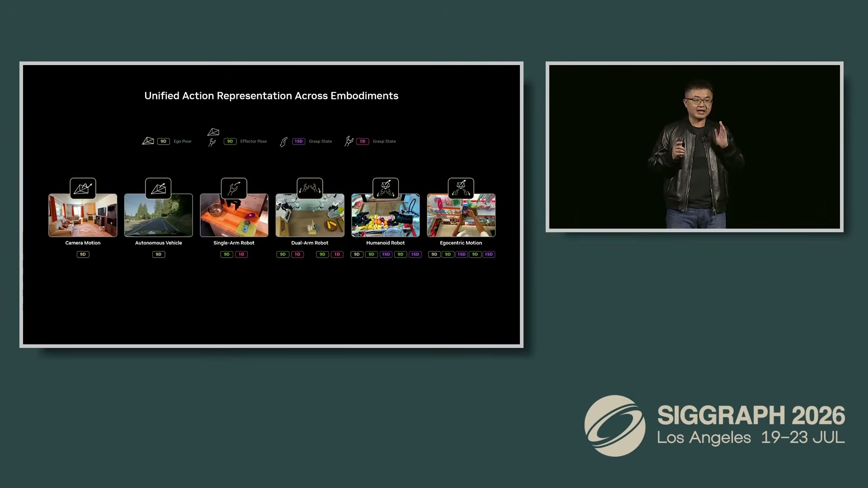Viewport: 868px width, 488px height.
Task: Click the 9D badge under Camera Motion
Action: tap(83, 254)
